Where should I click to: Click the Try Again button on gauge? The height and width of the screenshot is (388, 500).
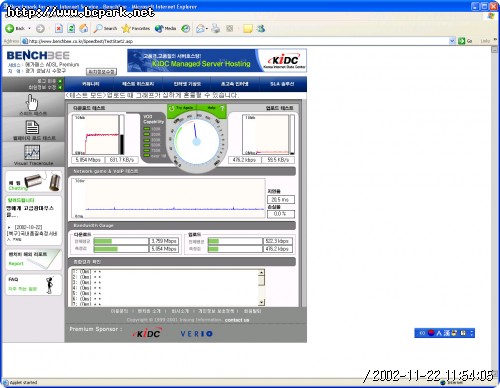(182, 108)
